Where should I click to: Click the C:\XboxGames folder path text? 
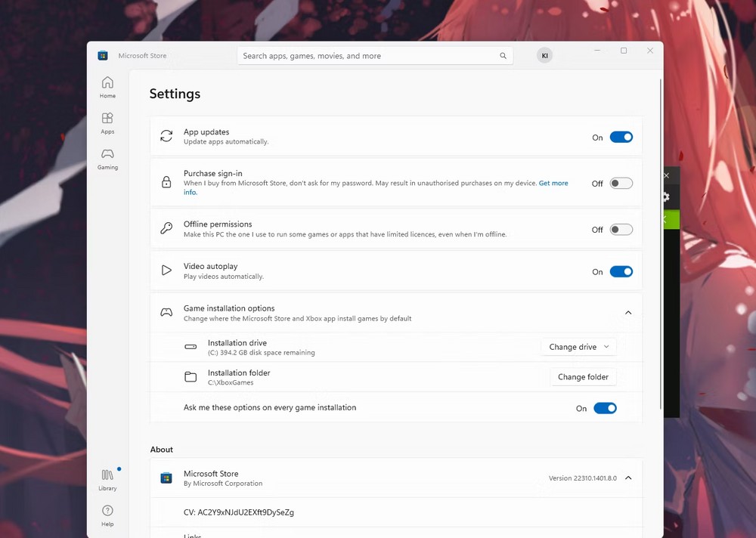coord(231,383)
